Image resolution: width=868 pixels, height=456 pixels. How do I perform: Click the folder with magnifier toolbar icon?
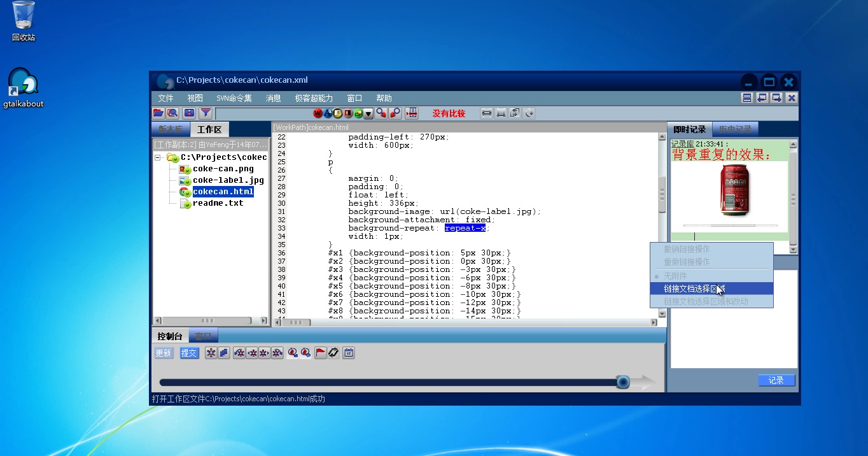coord(172,113)
